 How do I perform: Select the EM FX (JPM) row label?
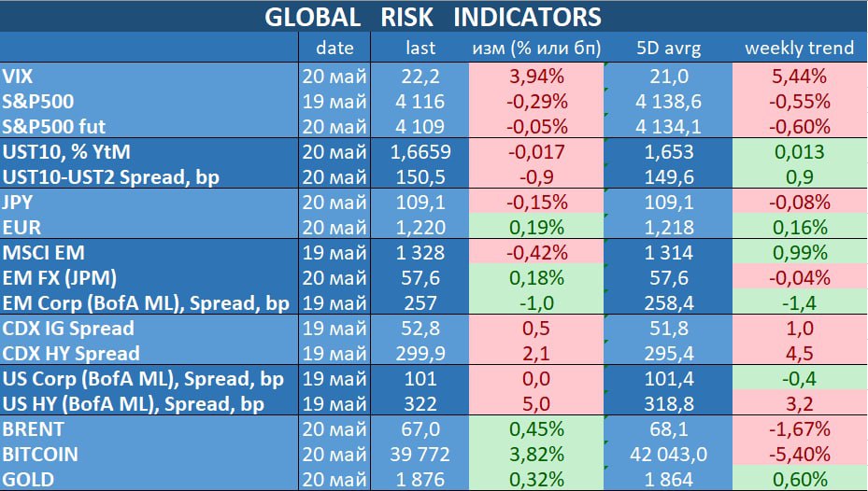(59, 277)
